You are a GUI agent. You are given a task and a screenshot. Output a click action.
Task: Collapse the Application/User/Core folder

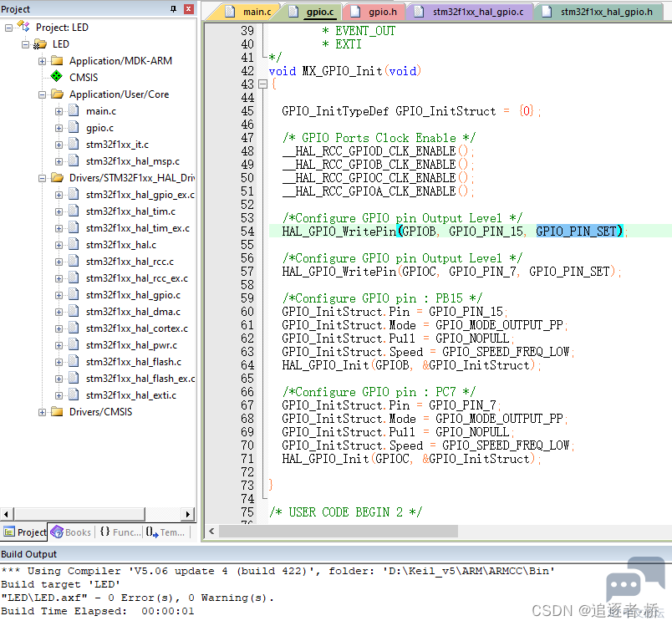[x=42, y=94]
